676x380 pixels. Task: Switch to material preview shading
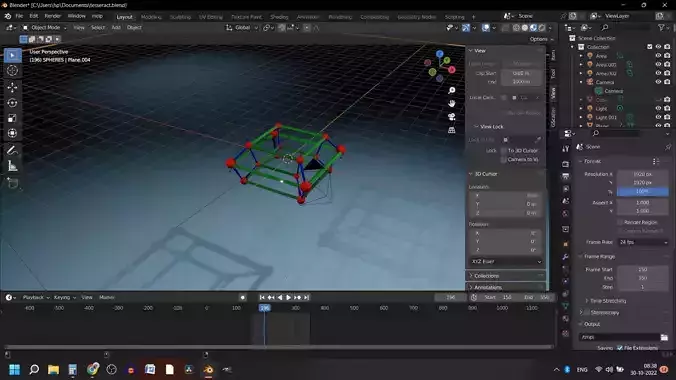point(533,28)
